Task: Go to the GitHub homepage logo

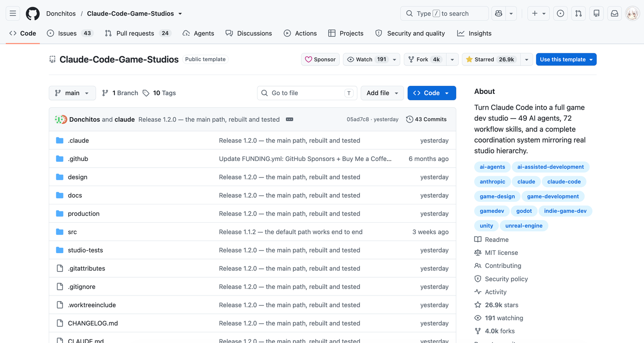Action: click(x=33, y=13)
